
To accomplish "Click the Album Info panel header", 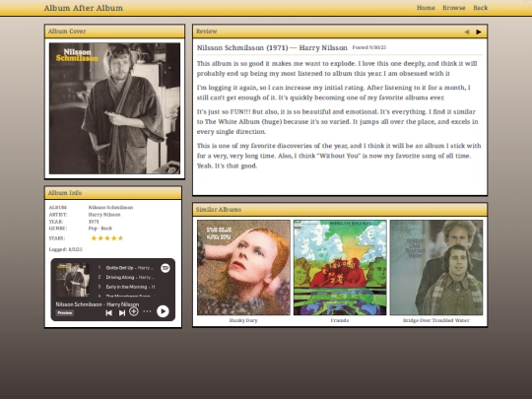I will pyautogui.click(x=113, y=193).
